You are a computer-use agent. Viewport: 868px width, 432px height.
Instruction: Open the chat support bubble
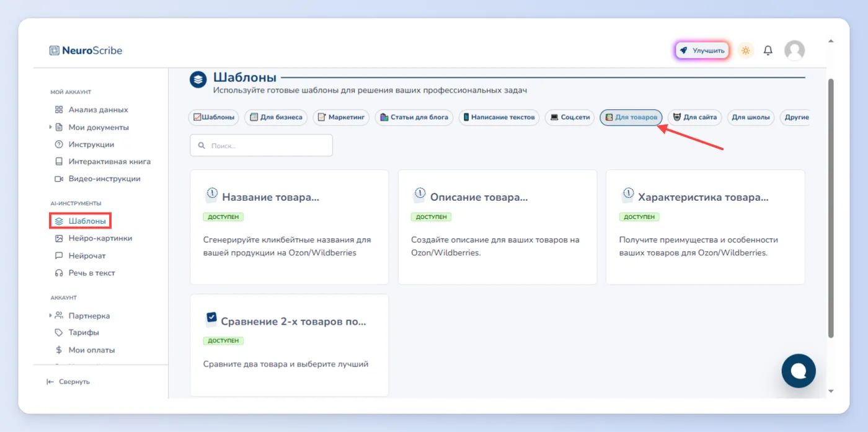click(x=799, y=371)
